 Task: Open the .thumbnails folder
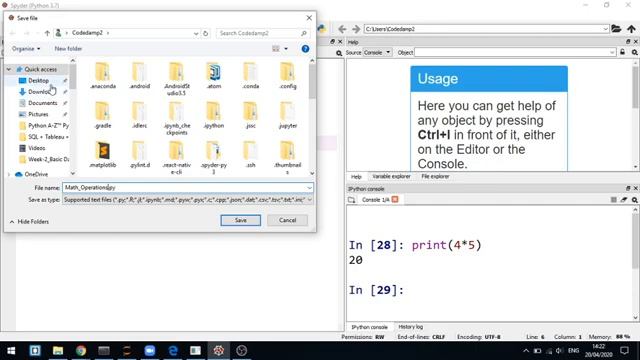288,158
